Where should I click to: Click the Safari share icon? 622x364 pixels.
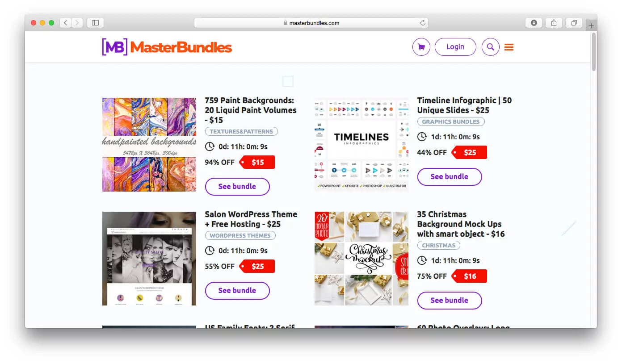554,23
